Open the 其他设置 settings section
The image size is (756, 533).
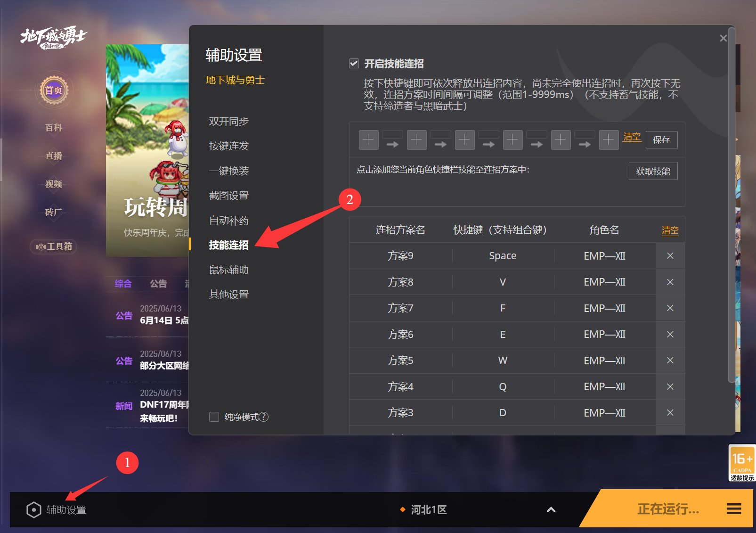point(229,295)
